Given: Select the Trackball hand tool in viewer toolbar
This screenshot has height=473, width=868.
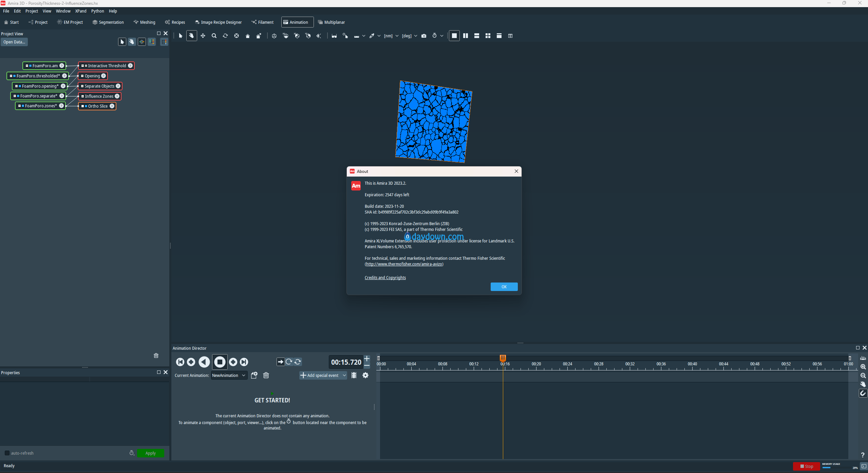Looking at the screenshot, I should 191,36.
